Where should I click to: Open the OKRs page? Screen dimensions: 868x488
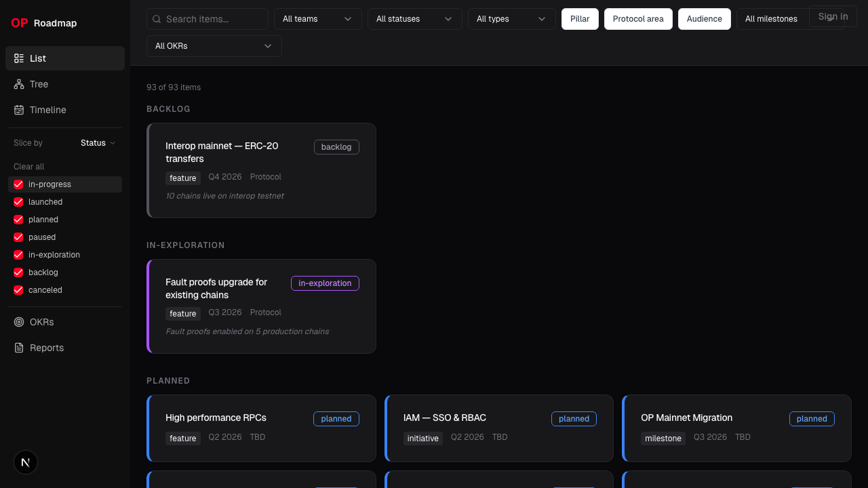pos(65,322)
